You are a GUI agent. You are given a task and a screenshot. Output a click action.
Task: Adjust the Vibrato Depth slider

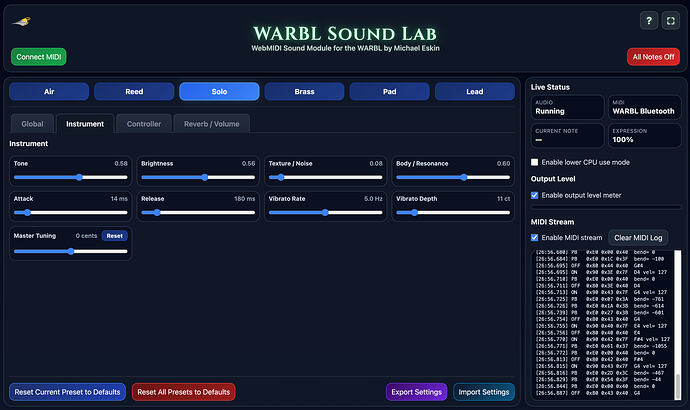pos(453,212)
